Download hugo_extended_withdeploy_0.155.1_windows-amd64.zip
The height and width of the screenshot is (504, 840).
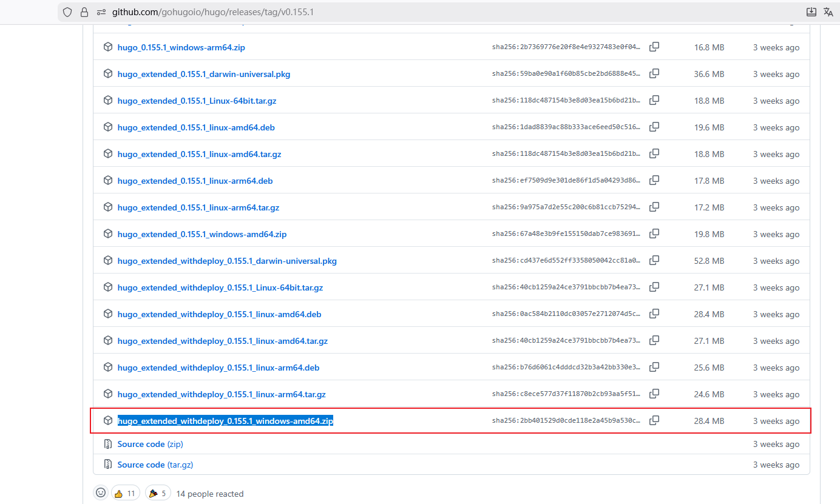[x=225, y=421]
